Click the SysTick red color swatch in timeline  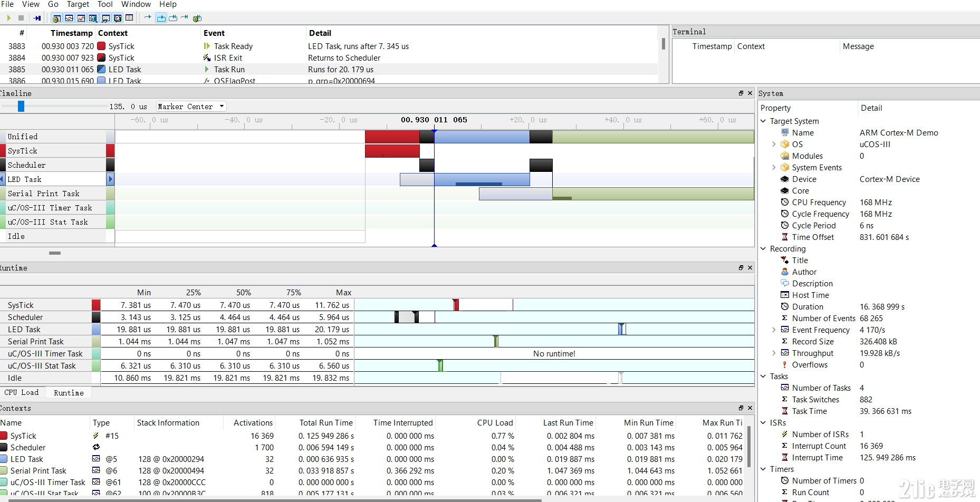point(110,151)
